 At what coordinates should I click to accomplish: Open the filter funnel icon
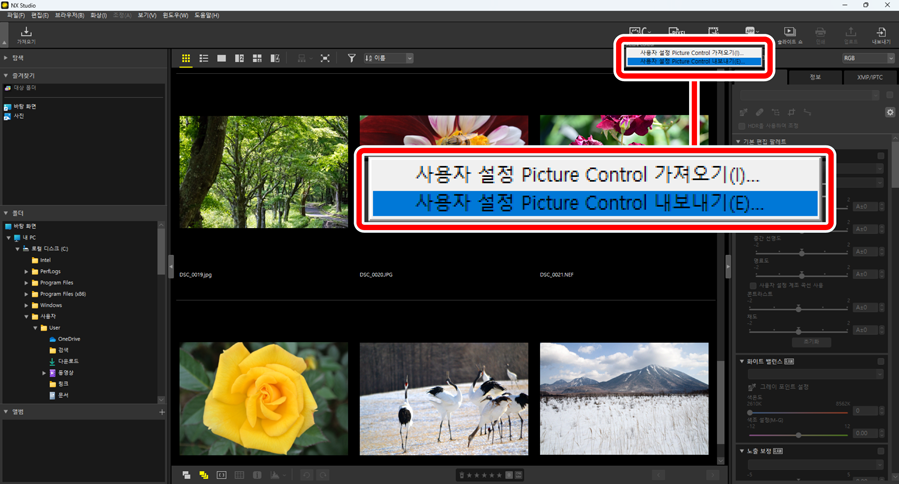[352, 59]
